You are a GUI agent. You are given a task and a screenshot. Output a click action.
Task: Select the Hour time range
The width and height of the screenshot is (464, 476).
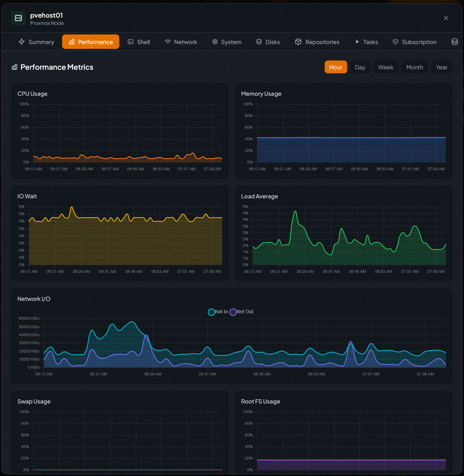tap(335, 67)
